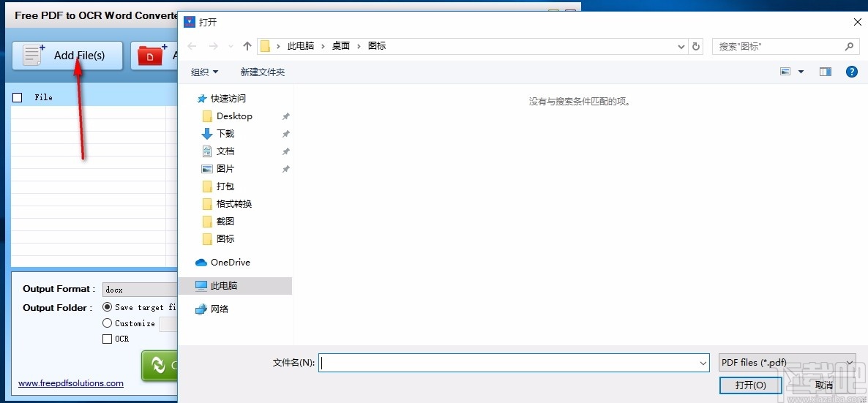Click the folder icon in the address bar
The image size is (868, 403).
[x=265, y=47]
